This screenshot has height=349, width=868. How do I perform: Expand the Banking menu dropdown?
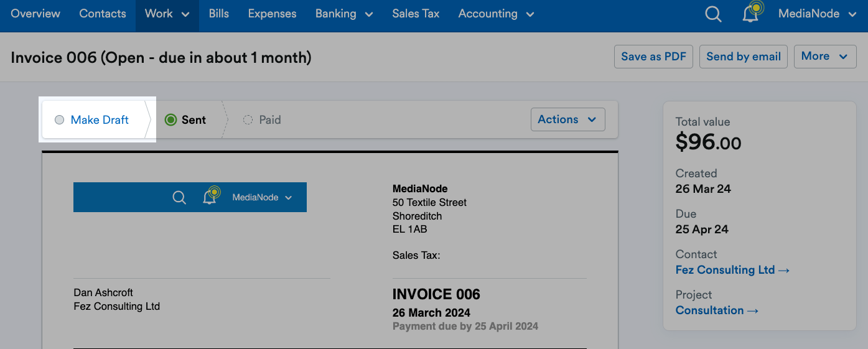344,14
